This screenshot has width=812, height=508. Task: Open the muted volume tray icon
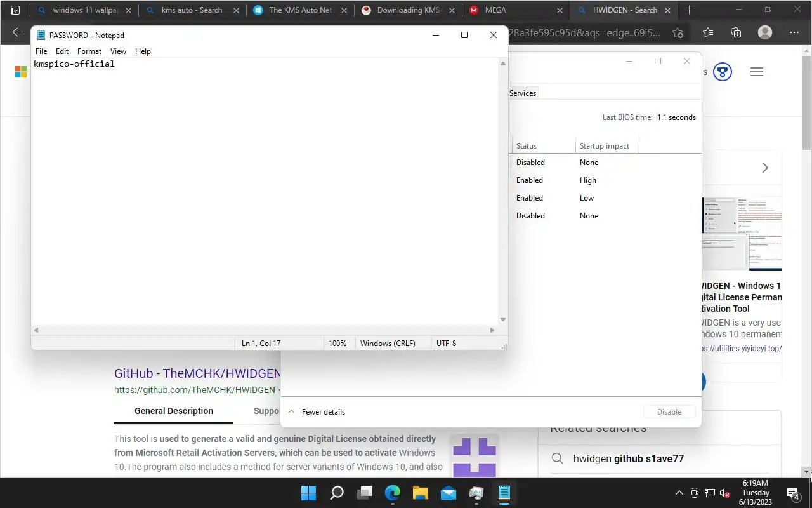724,493
